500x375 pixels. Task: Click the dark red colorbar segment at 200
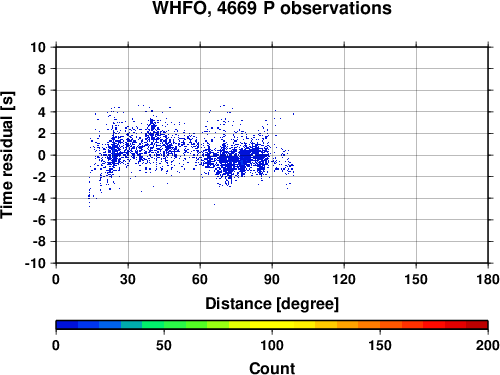[477, 324]
